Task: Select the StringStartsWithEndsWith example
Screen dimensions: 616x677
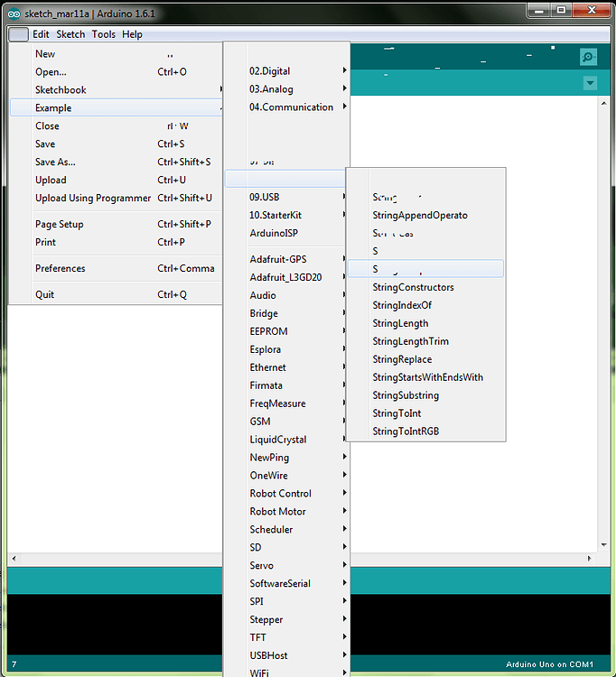Action: 425,377
